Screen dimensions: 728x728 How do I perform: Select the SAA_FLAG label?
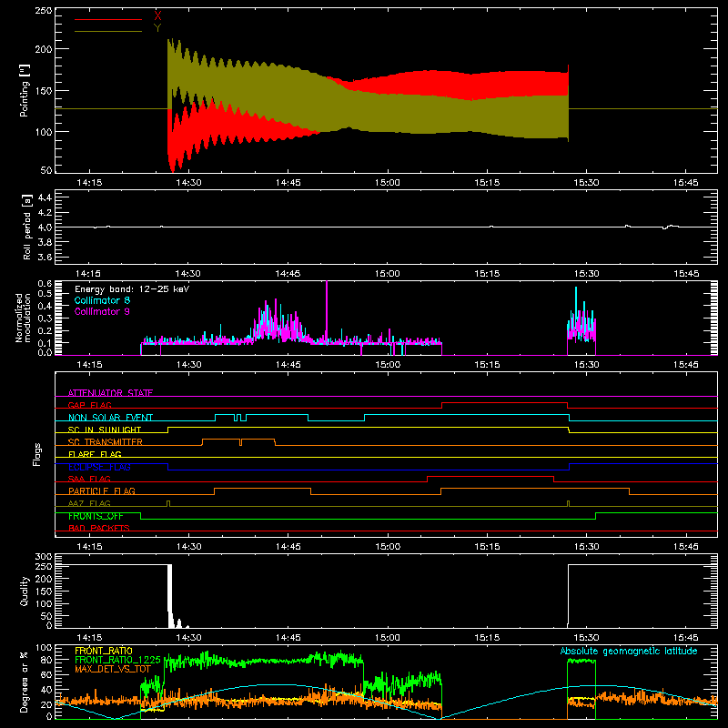[x=89, y=479]
